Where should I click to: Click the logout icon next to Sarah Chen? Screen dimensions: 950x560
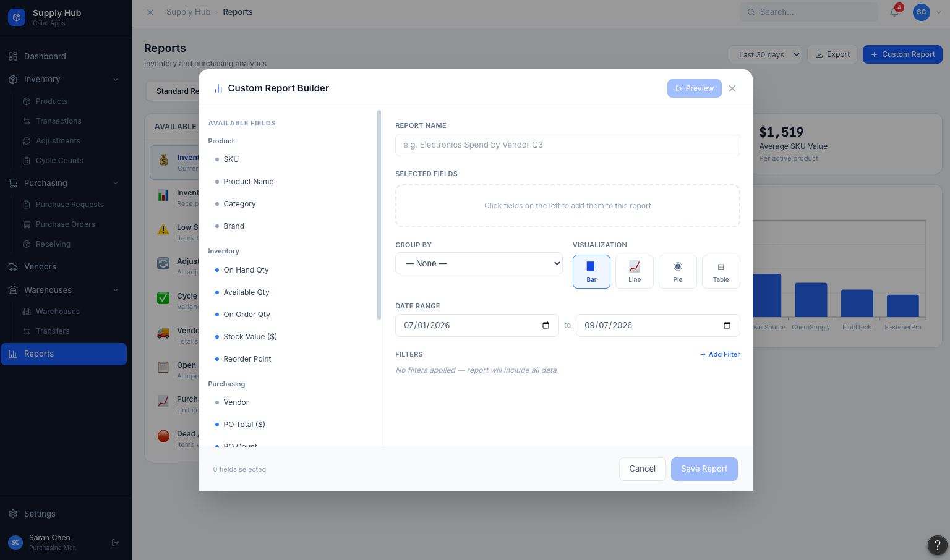tap(115, 543)
